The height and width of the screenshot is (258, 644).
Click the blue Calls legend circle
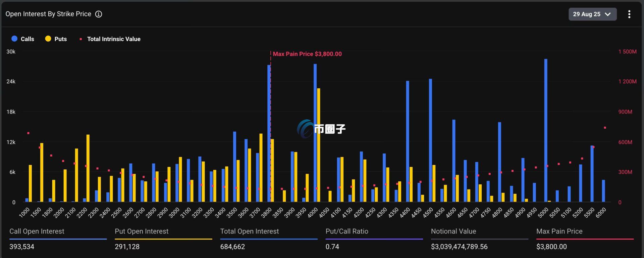(14, 39)
